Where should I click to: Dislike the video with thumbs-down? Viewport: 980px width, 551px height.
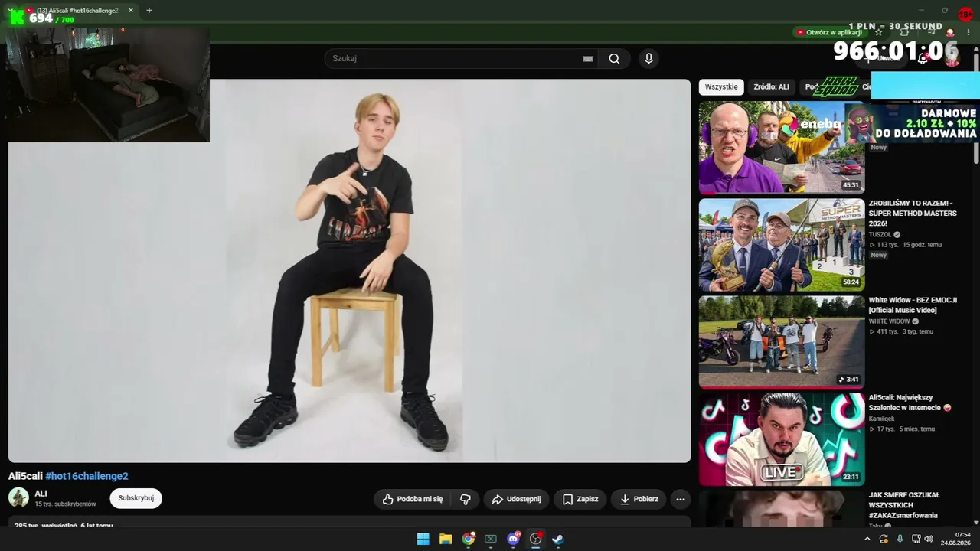(465, 499)
